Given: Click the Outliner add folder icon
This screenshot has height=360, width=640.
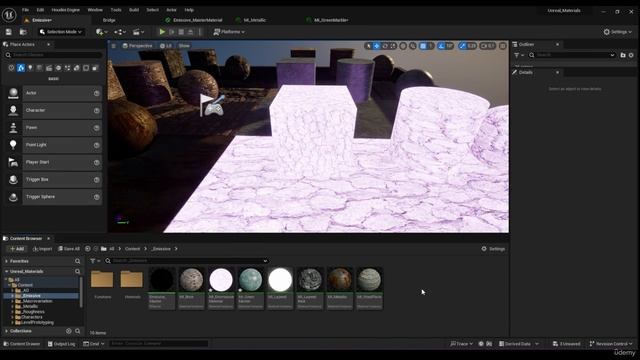Looking at the screenshot, I should point(623,55).
